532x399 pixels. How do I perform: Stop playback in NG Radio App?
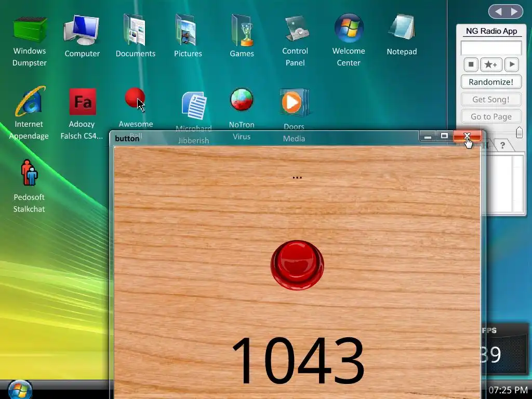[471, 64]
